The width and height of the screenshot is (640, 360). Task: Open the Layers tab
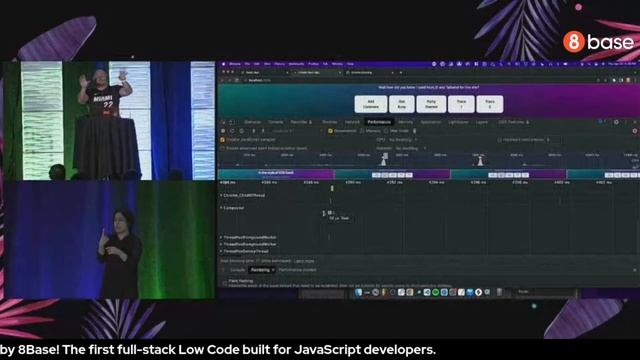click(482, 122)
